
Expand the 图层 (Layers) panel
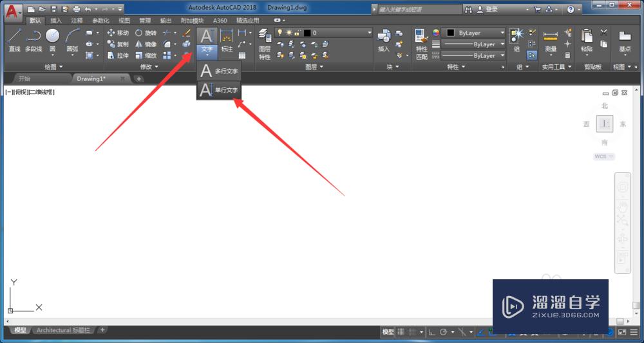coord(315,66)
